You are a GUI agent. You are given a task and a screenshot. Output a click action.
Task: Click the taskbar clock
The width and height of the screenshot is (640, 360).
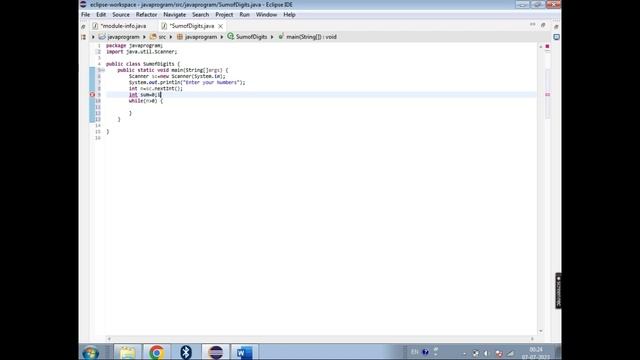tap(536, 353)
